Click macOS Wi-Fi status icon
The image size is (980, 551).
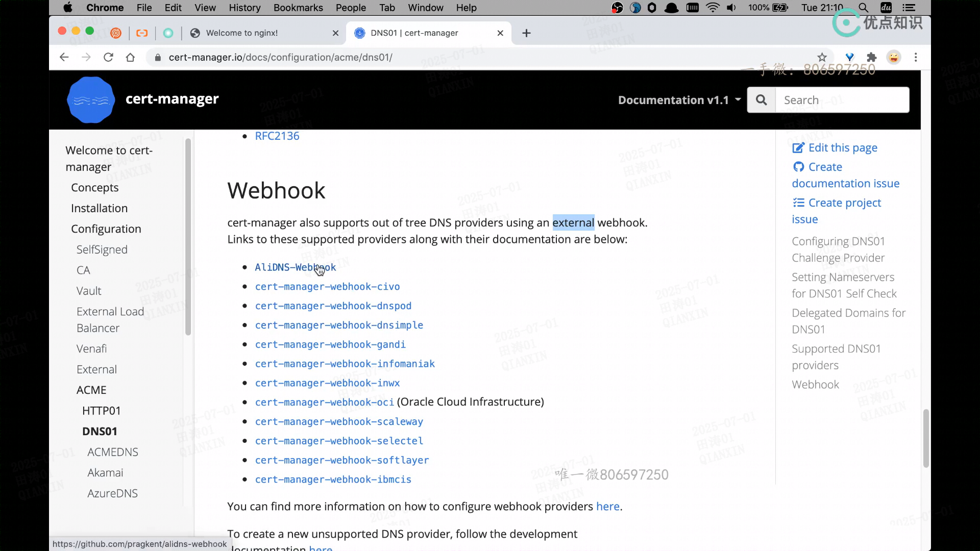point(713,8)
